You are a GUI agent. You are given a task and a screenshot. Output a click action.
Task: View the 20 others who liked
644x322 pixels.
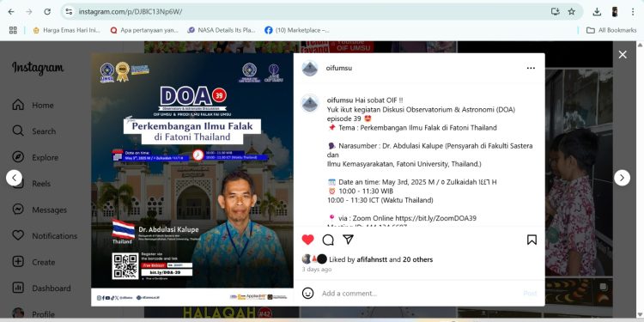click(417, 259)
